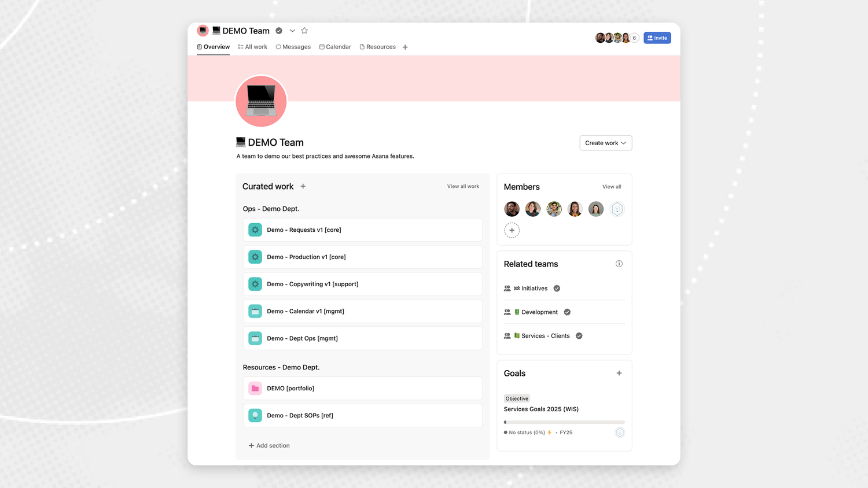Click the first member avatar in Members panel
The height and width of the screenshot is (488, 868).
pyautogui.click(x=512, y=209)
